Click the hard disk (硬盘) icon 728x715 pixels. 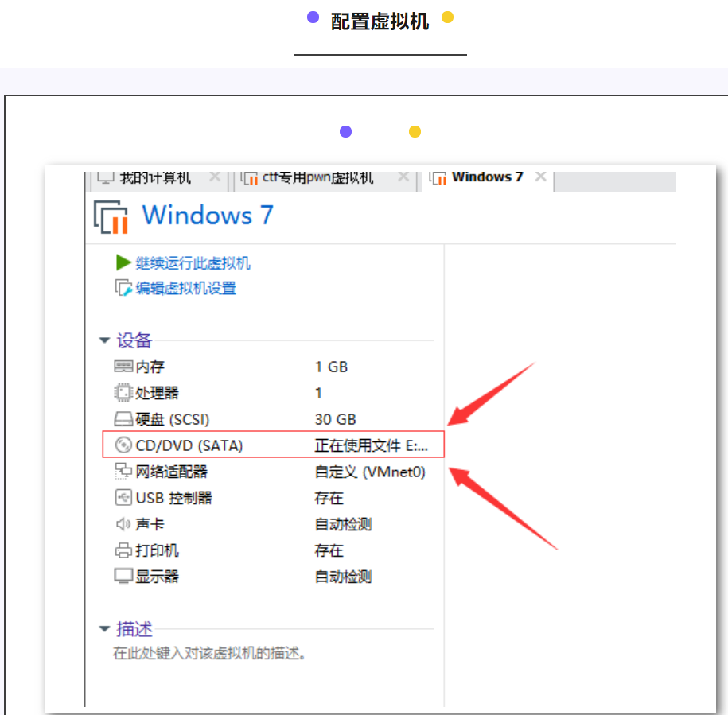pos(123,419)
